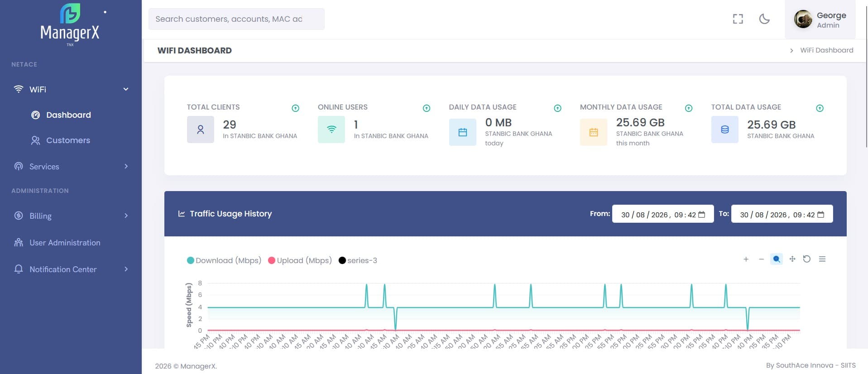Screen dimensions: 868x374
Task: Click the 29 total clients value
Action: 230,125
